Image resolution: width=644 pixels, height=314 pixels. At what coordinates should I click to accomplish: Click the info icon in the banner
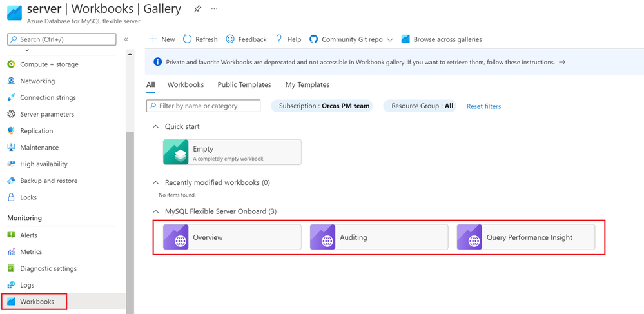(x=157, y=62)
